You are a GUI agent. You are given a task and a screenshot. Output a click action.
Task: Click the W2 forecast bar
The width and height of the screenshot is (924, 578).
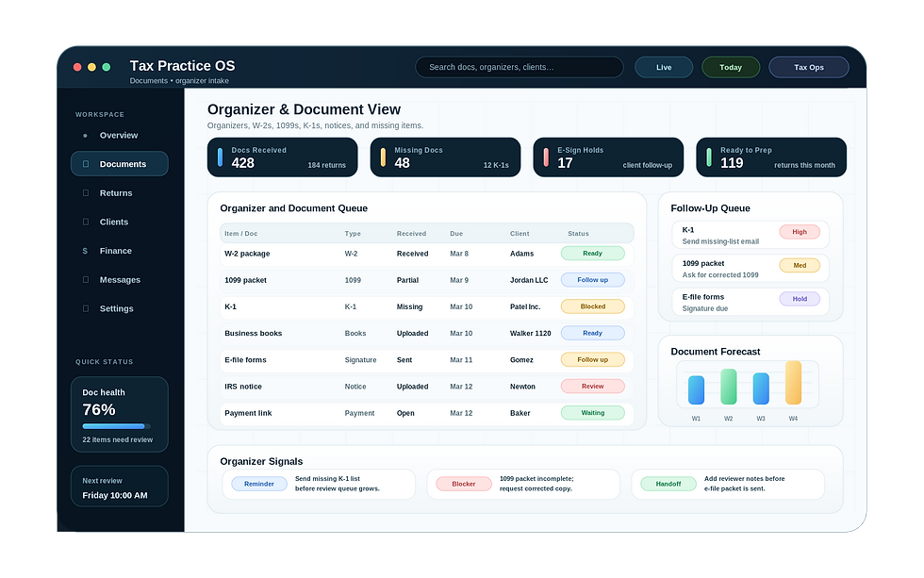[x=728, y=387]
